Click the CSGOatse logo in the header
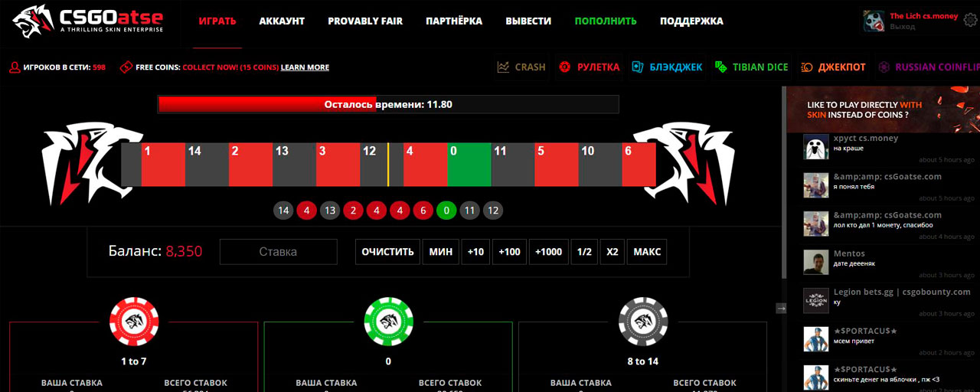Image resolution: width=980 pixels, height=392 pixels. click(87, 21)
